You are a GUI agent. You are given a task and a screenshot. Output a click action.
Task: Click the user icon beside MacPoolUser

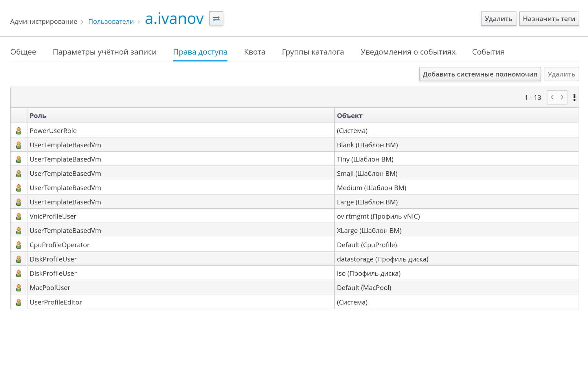tap(19, 288)
